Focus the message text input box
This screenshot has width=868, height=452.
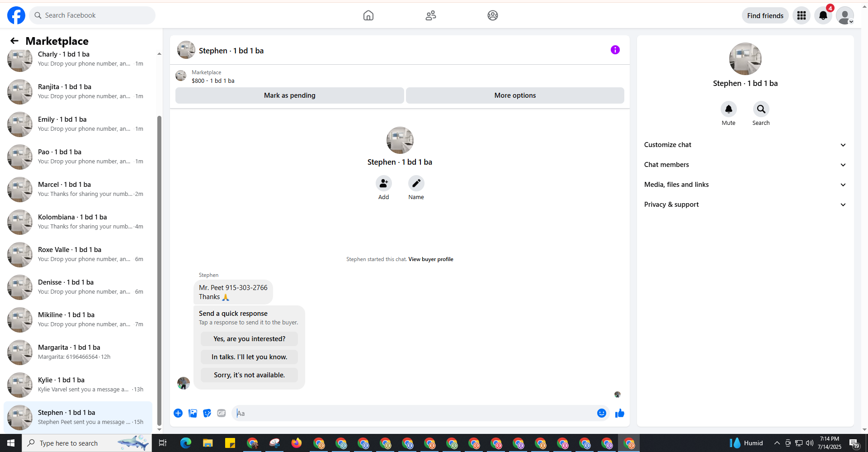pyautogui.click(x=414, y=413)
